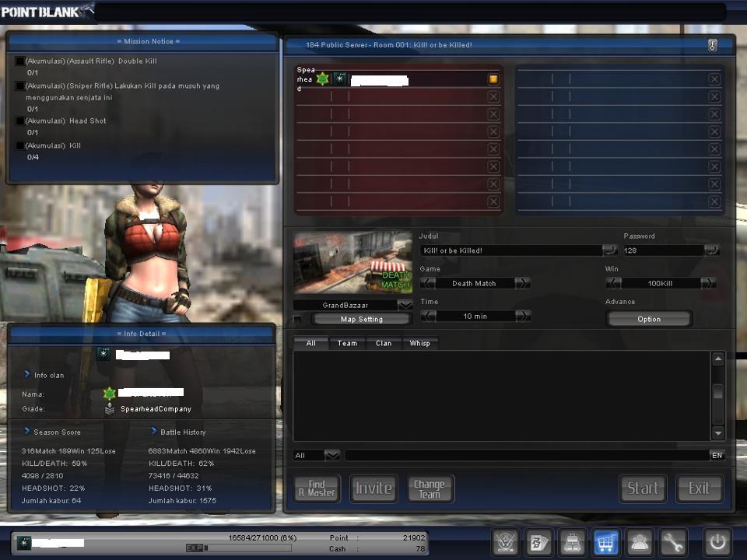Close the second red team slot with X
The width and height of the screenshot is (747, 560).
[x=493, y=96]
